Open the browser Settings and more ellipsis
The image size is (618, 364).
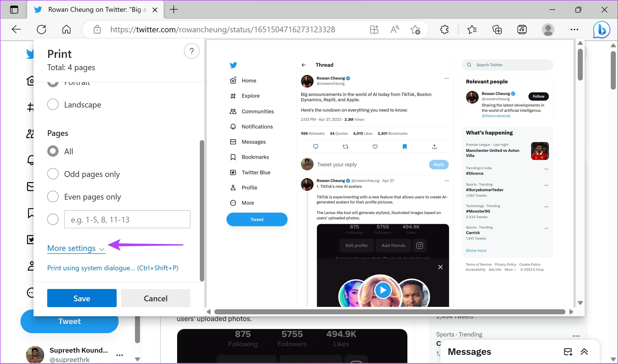coord(574,30)
